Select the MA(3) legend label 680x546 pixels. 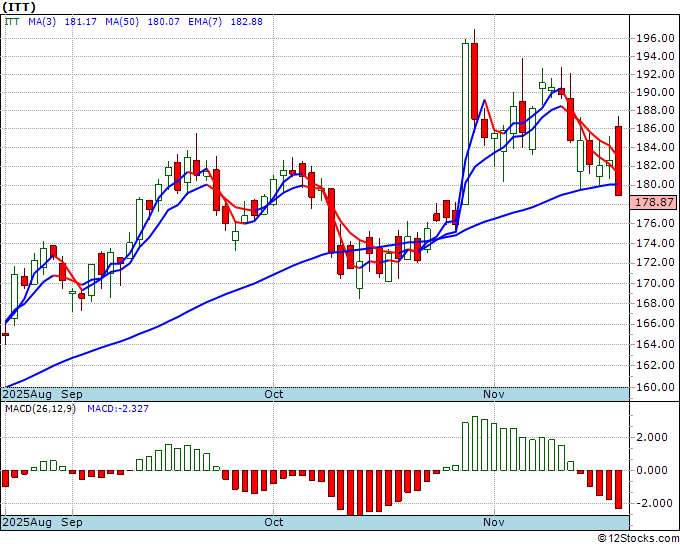coord(42,21)
